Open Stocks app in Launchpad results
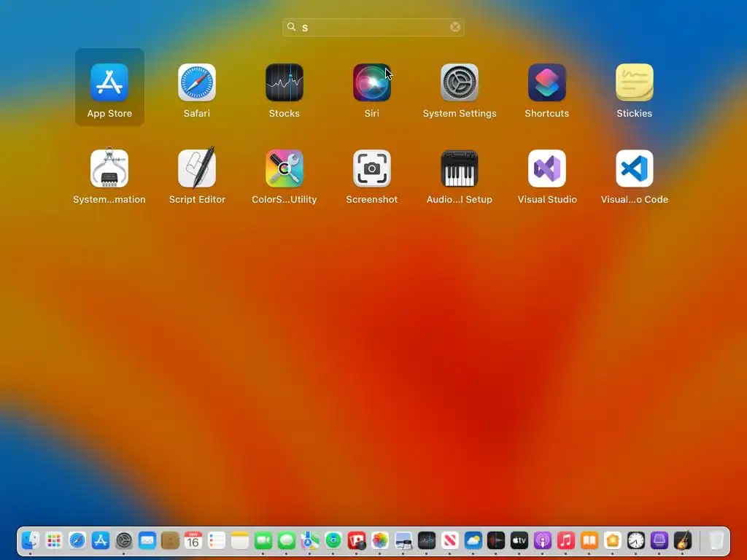Screen dimensions: 747x560 pos(285,82)
